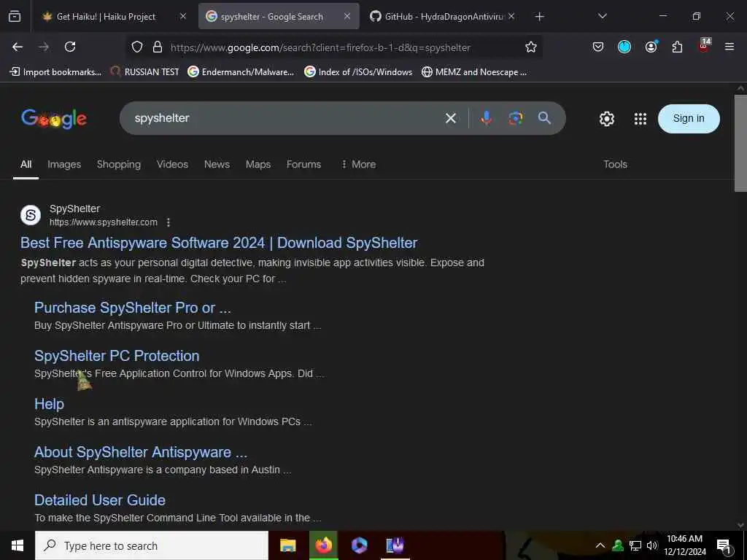Open the RUSSIAN TEST bookmark

click(x=145, y=72)
